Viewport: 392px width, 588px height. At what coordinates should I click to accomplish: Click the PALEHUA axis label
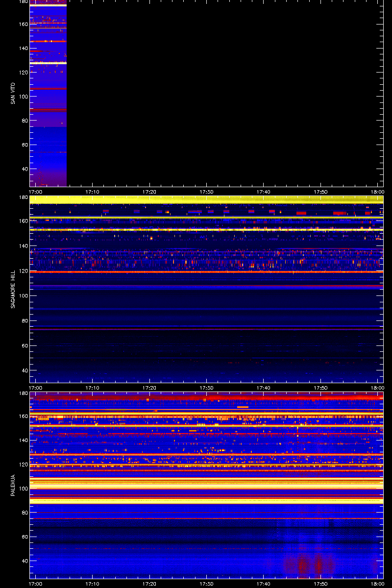point(12,485)
